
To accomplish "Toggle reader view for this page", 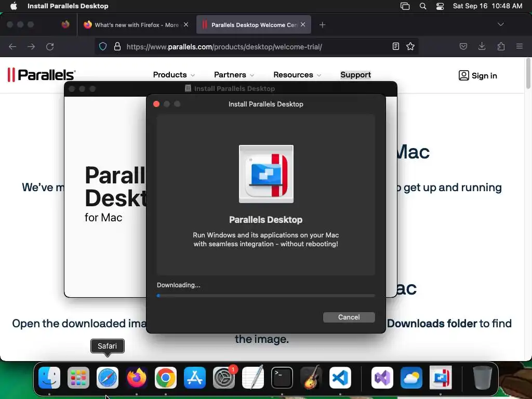I will pyautogui.click(x=395, y=46).
